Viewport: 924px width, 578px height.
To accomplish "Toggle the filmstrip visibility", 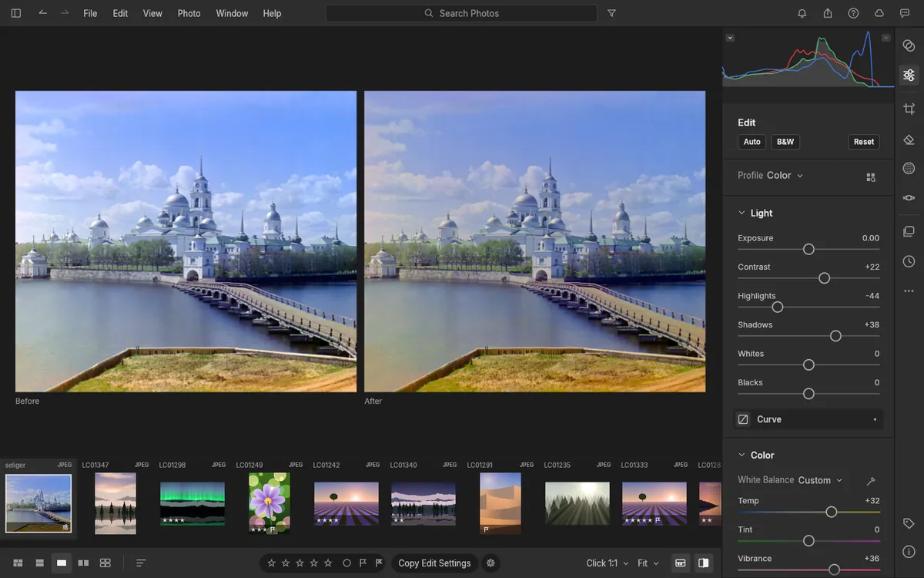I will (681, 563).
